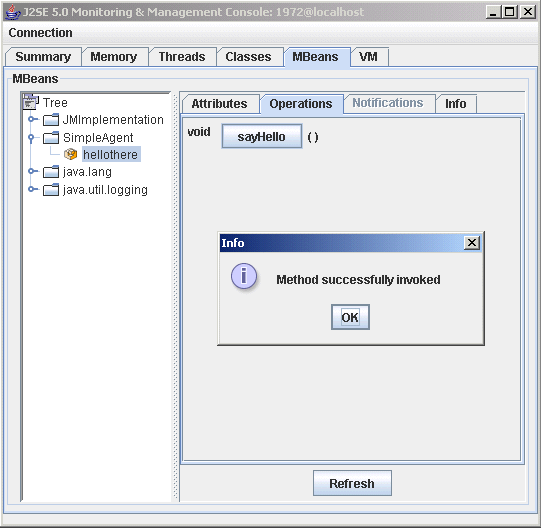Minimize the console window
Image resolution: width=541 pixels, height=528 pixels.
[x=493, y=12]
